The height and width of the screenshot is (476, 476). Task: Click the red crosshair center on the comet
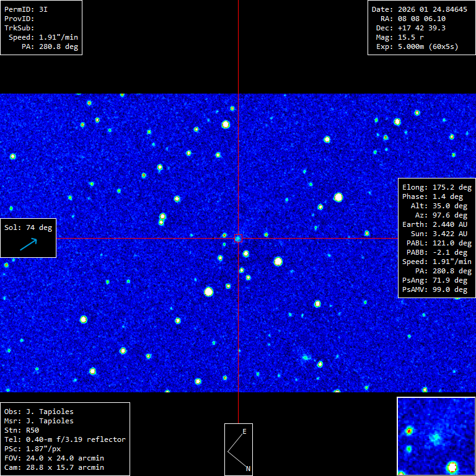[x=238, y=238]
